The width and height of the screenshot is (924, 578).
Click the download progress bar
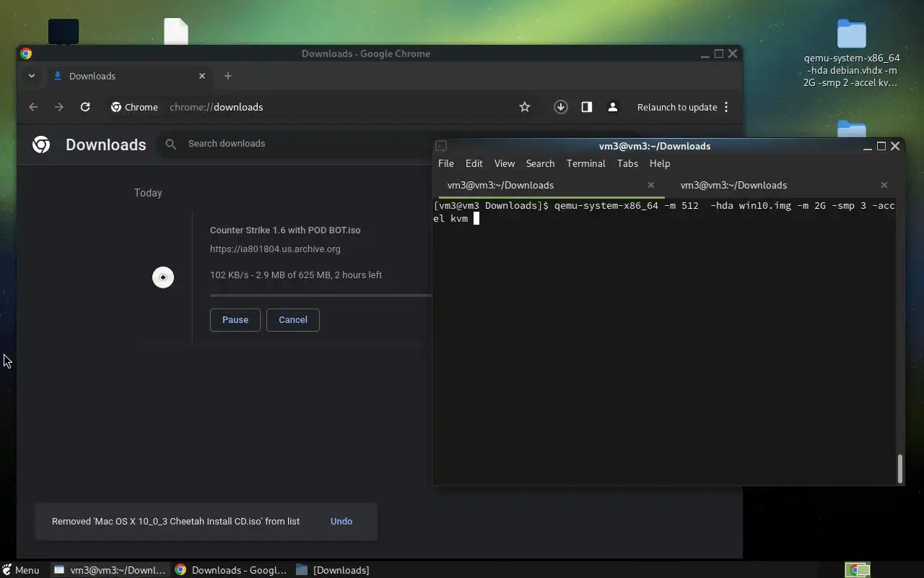pos(321,295)
